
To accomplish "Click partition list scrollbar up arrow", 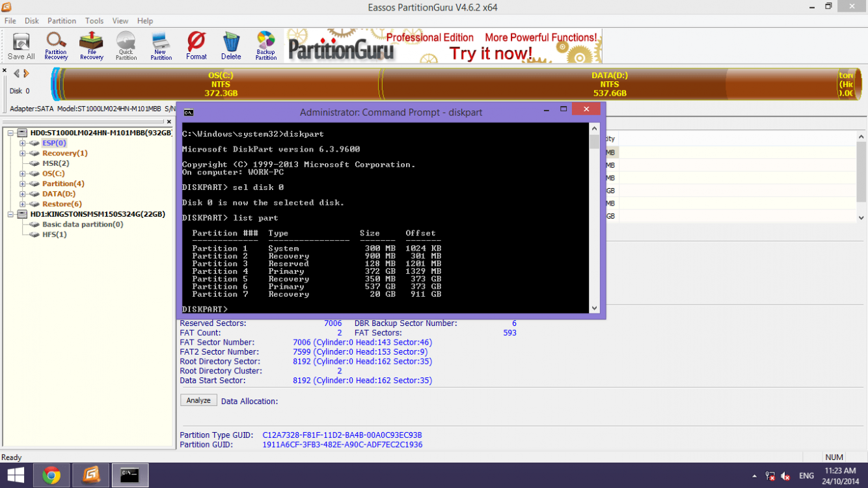I will pyautogui.click(x=861, y=137).
